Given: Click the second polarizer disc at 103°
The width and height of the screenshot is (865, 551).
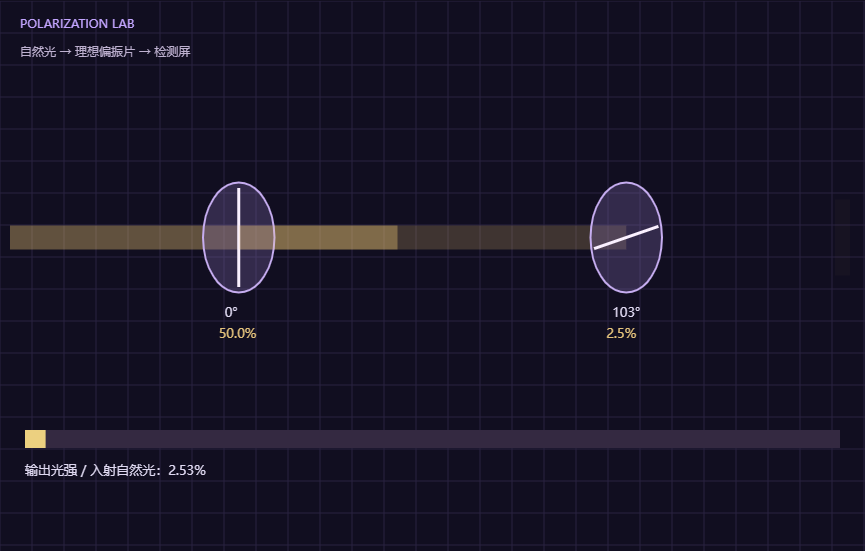Looking at the screenshot, I should [x=626, y=237].
